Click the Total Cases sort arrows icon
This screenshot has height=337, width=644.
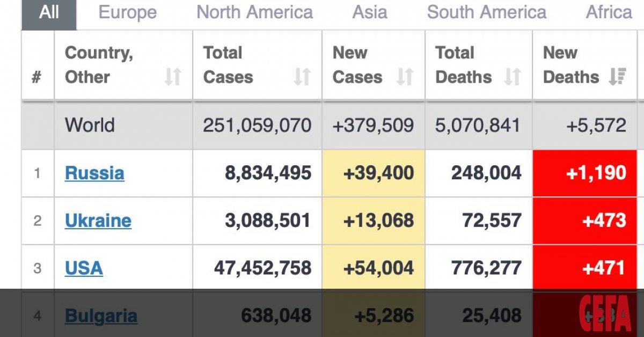(302, 77)
